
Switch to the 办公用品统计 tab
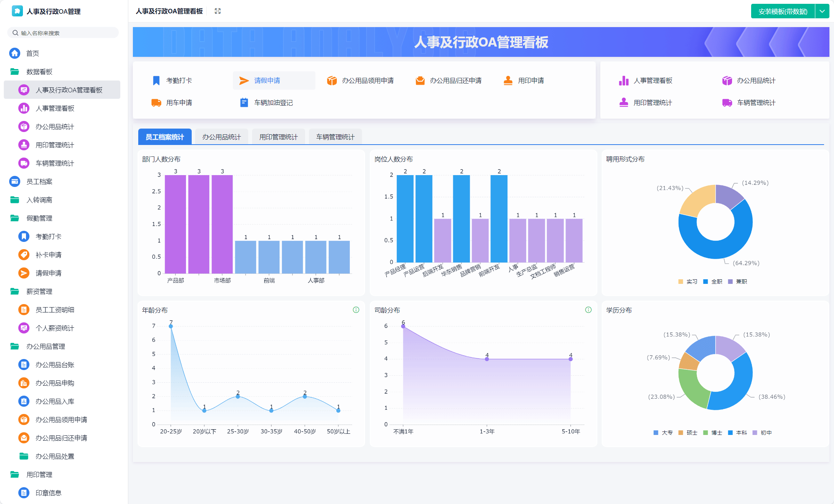click(221, 137)
